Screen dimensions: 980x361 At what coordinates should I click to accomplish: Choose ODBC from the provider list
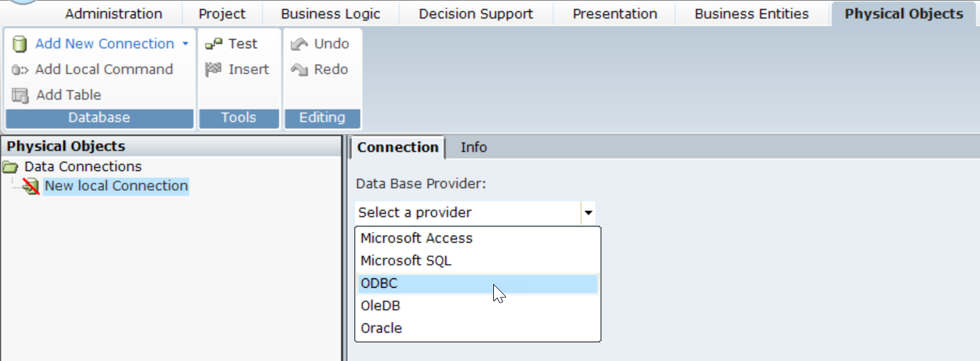point(379,283)
